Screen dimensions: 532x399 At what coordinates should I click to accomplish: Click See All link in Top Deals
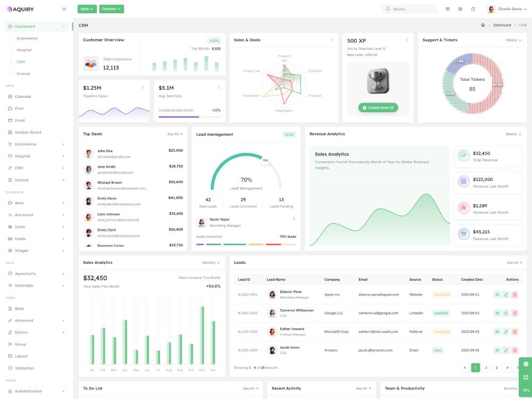pos(175,134)
